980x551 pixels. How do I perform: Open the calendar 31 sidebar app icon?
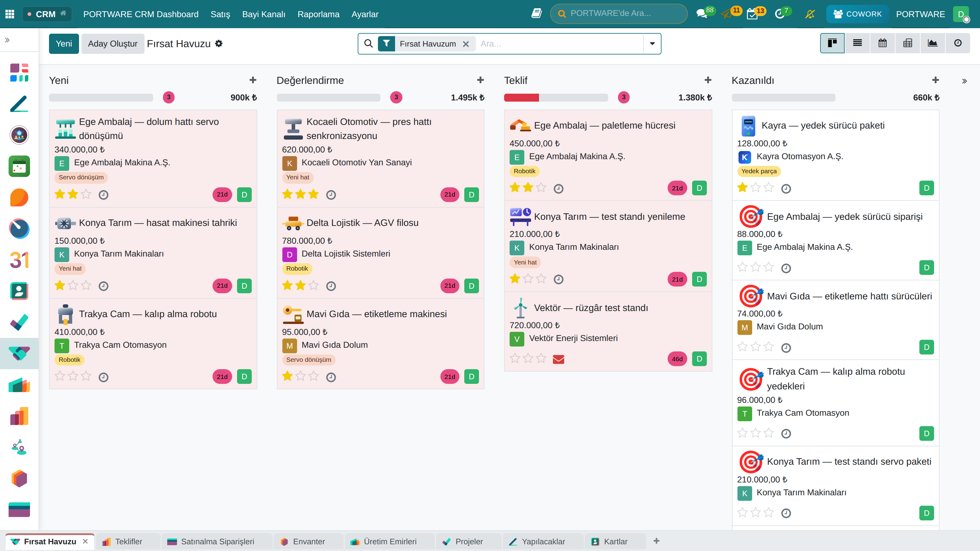pos(19,260)
